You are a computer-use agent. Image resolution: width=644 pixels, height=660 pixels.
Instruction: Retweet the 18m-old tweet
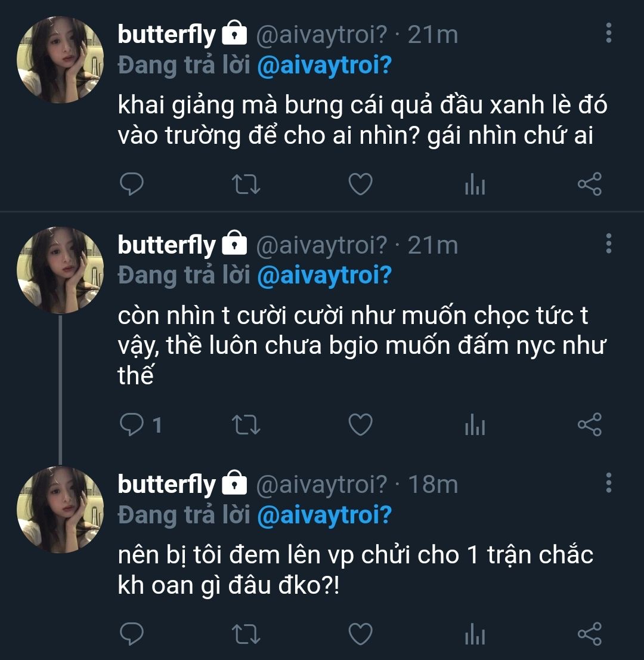[246, 634]
